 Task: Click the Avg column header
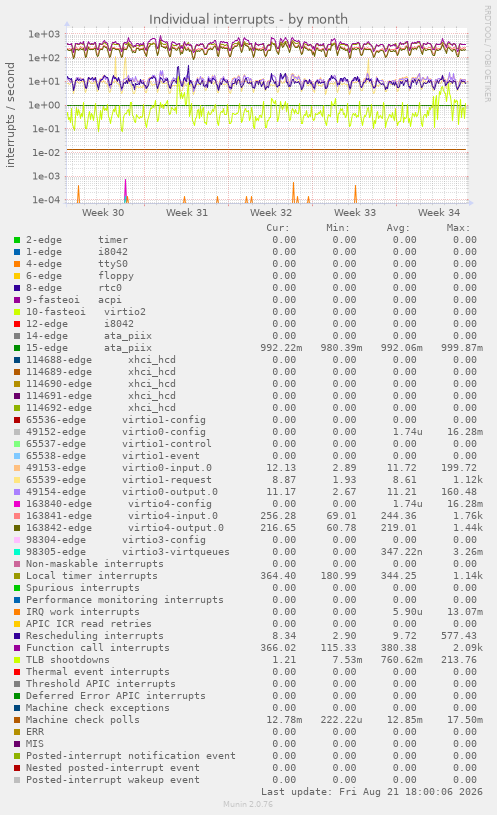coord(398,228)
